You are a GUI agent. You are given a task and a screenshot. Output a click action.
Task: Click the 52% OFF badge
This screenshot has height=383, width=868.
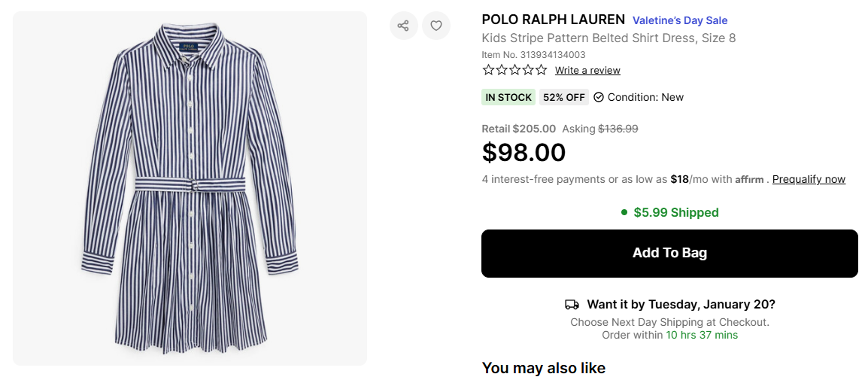(564, 97)
